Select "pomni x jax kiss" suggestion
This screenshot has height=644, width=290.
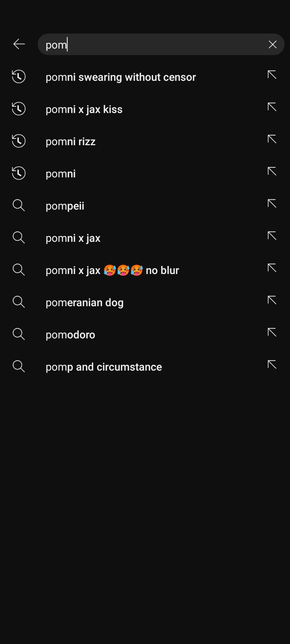click(x=84, y=109)
